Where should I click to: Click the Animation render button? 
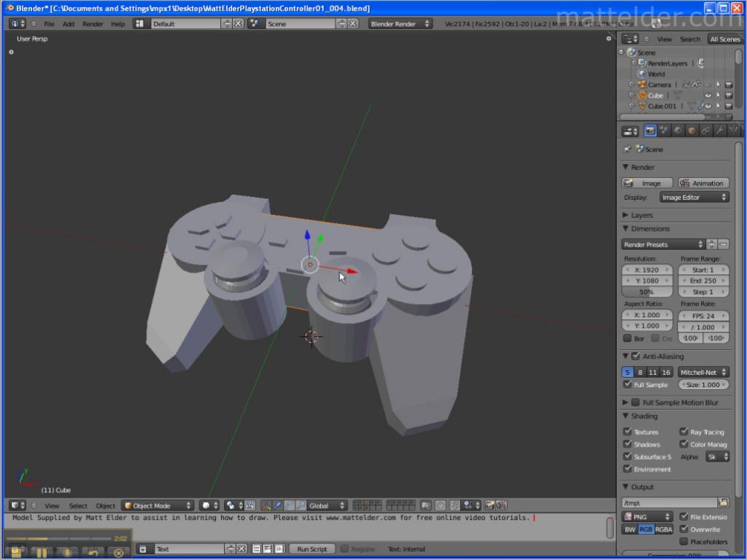click(x=703, y=183)
